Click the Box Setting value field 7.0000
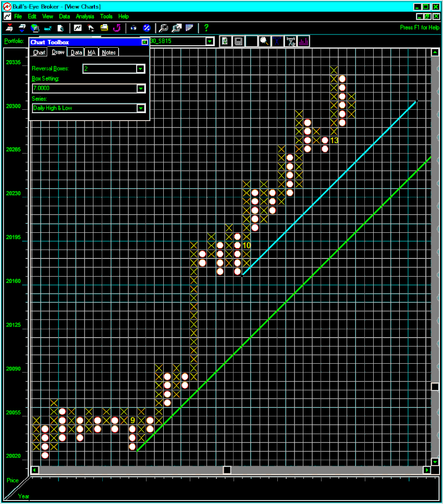The width and height of the screenshot is (443, 504). point(85,89)
